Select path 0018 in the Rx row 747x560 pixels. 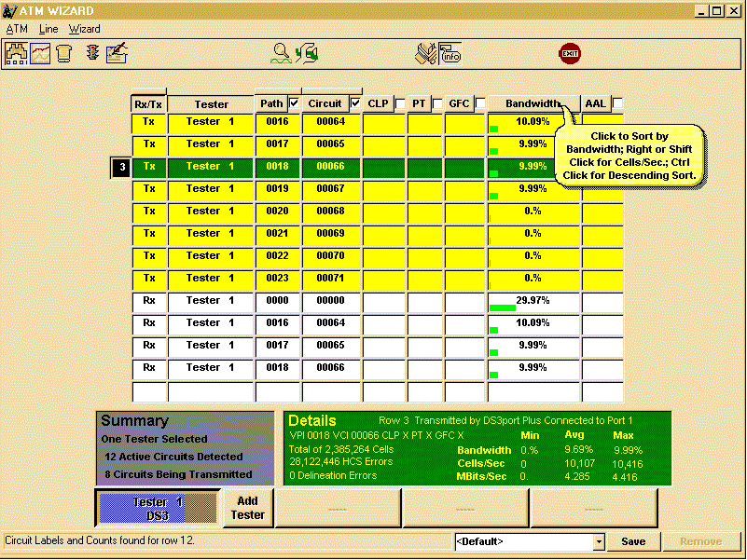(277, 370)
